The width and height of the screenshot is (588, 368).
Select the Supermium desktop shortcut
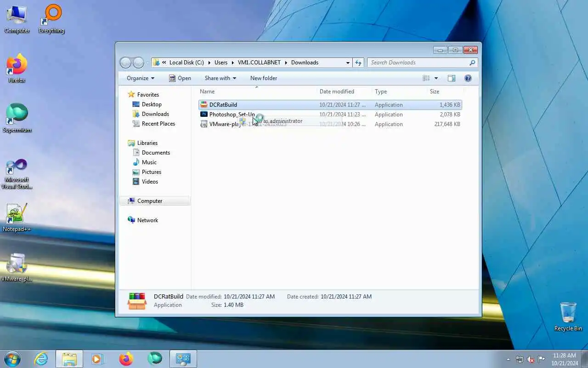(17, 119)
